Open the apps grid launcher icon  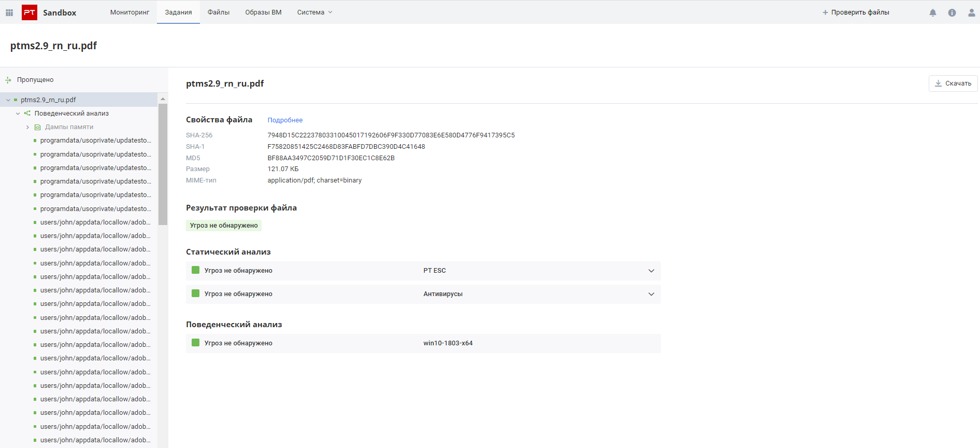9,12
